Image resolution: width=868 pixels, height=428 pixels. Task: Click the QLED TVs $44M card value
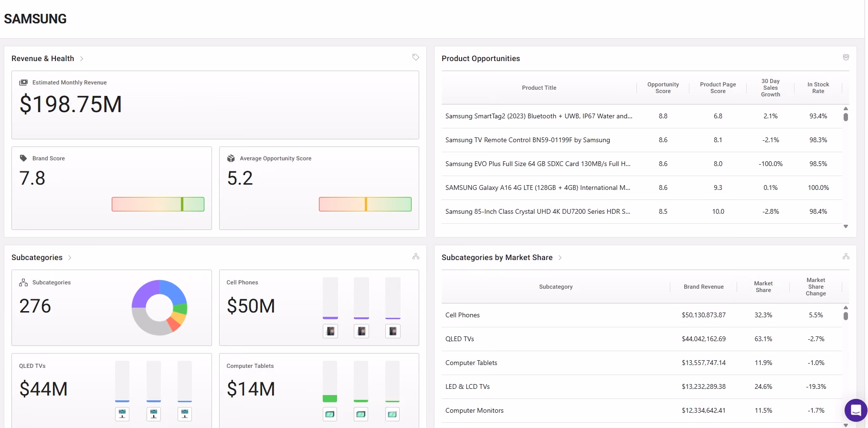[43, 389]
